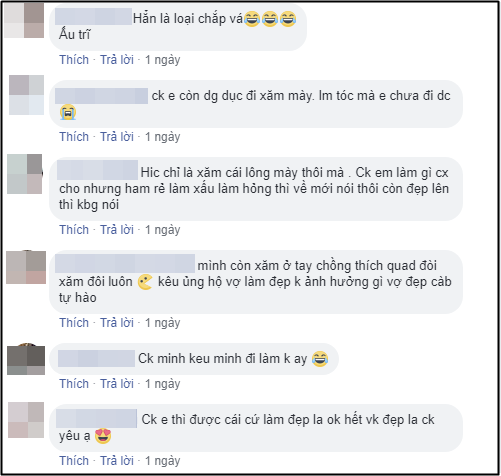Image resolution: width=501 pixels, height=476 pixels.
Task: Open avatar beside 'ck e còn dg dục' comment
Action: (26, 95)
